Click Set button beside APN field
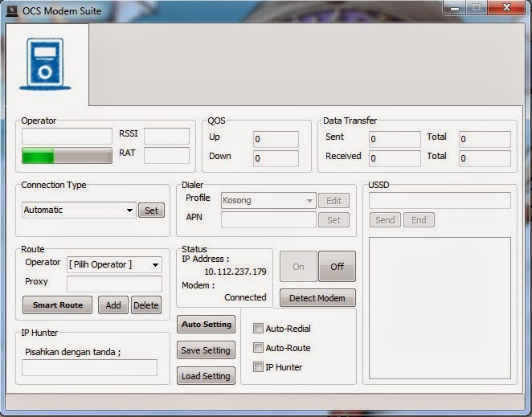Screen dimensions: 532x417 coord(334,220)
